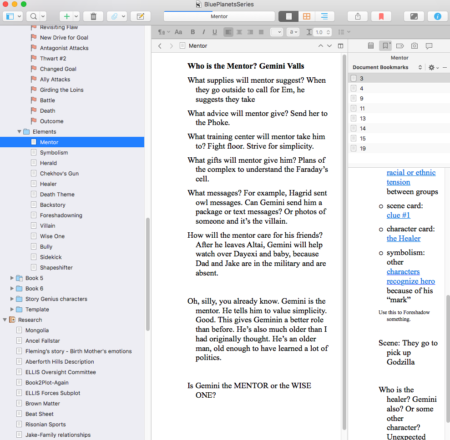Viewport: 450px width, 440px height.
Task: Move selected item to trash
Action: [93, 16]
